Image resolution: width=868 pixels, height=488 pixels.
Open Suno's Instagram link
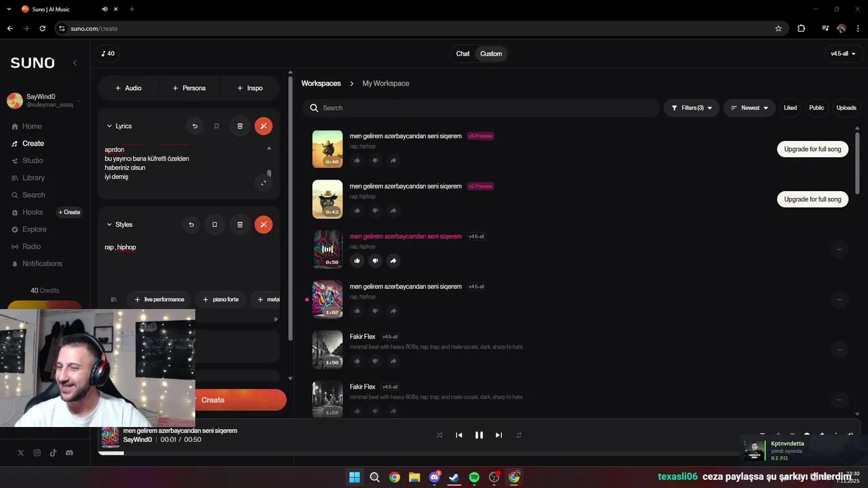37,453
